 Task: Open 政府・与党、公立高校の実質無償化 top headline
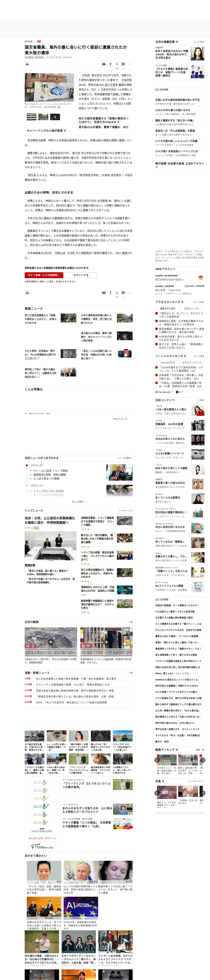click(x=50, y=520)
